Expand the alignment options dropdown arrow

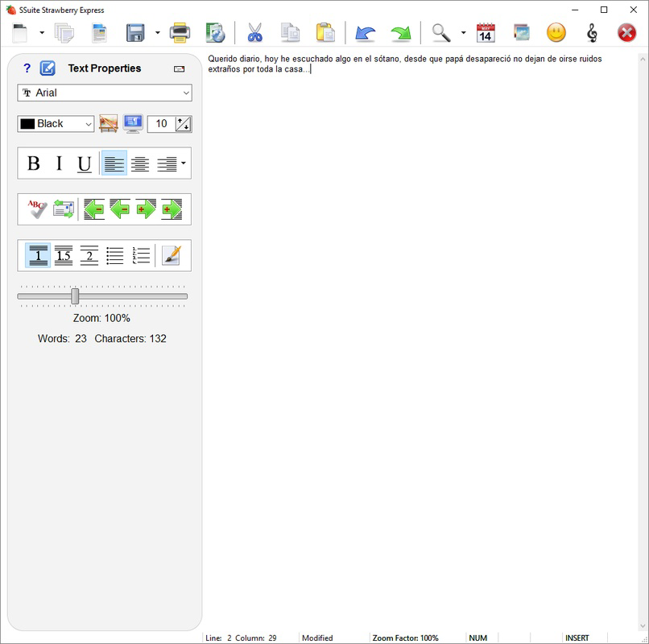tap(184, 163)
